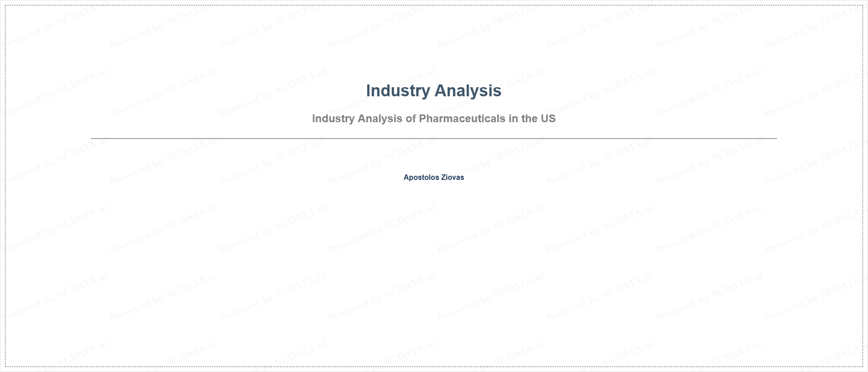Click the dashed top border of the page
This screenshot has width=868, height=372.
click(434, 5)
